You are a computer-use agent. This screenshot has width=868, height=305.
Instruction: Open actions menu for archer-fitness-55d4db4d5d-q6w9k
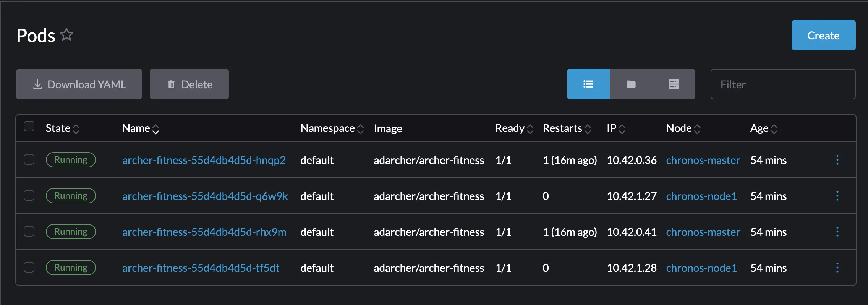pos(837,196)
